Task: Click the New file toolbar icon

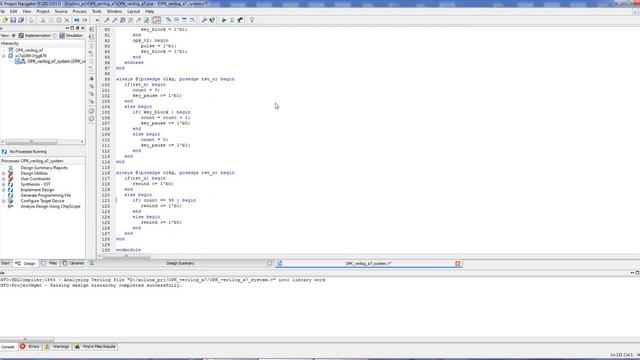Action: 5,20
